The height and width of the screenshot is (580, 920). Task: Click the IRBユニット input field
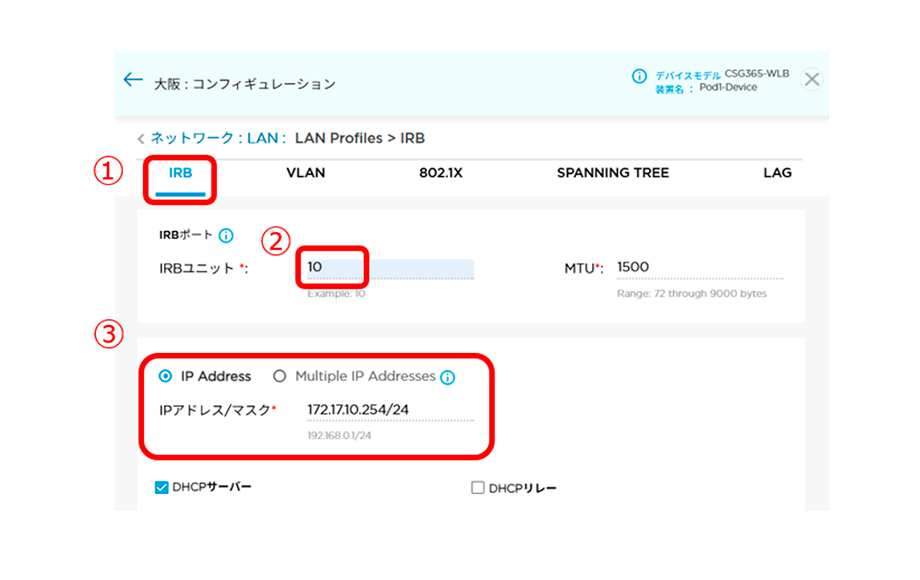[x=390, y=268]
